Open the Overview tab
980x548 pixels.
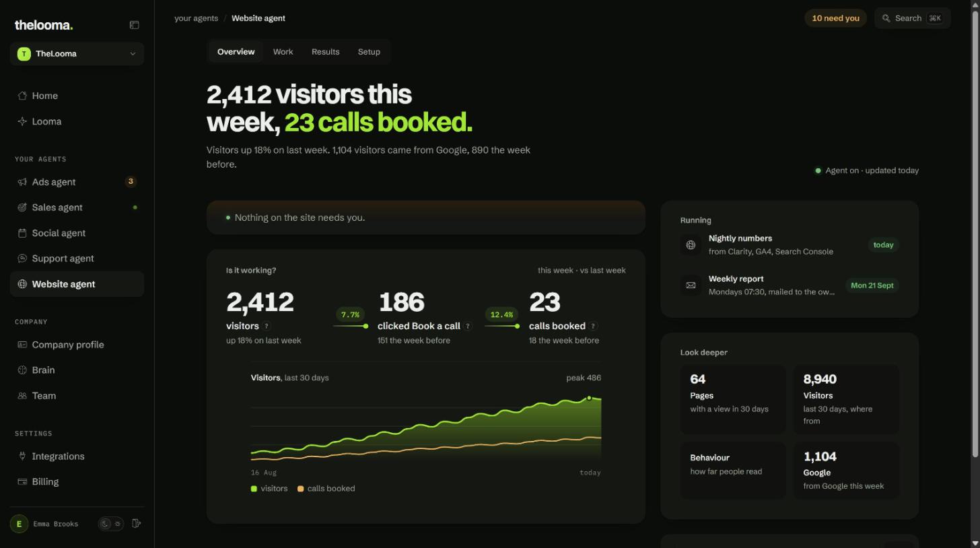[236, 52]
